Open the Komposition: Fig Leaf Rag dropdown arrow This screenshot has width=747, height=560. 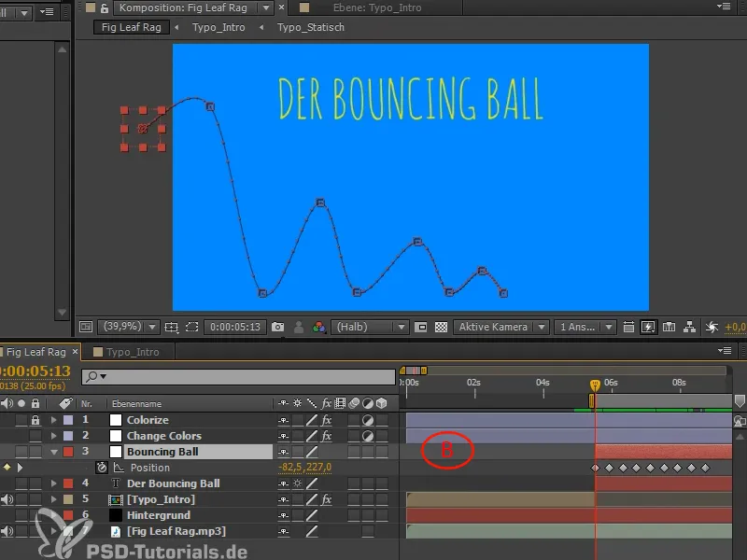266,7
